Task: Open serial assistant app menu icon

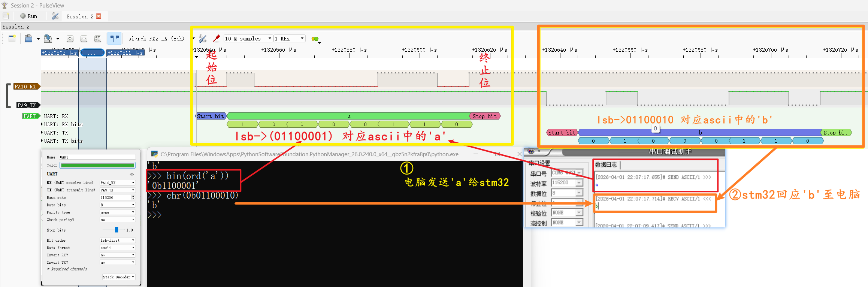Action: pyautogui.click(x=531, y=151)
